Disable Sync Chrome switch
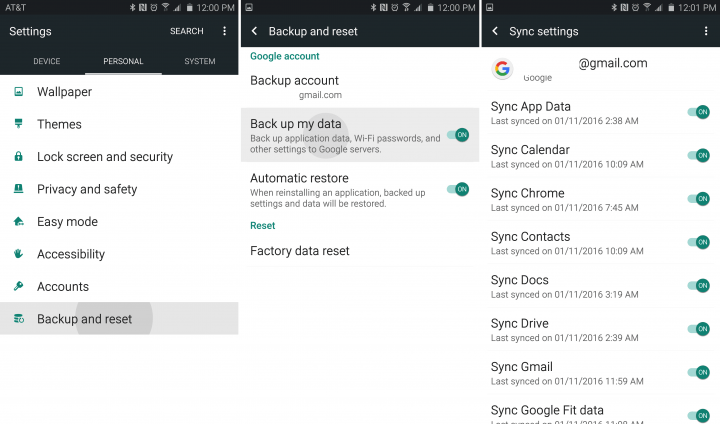Image resolution: width=720 pixels, height=424 pixels. coord(698,198)
